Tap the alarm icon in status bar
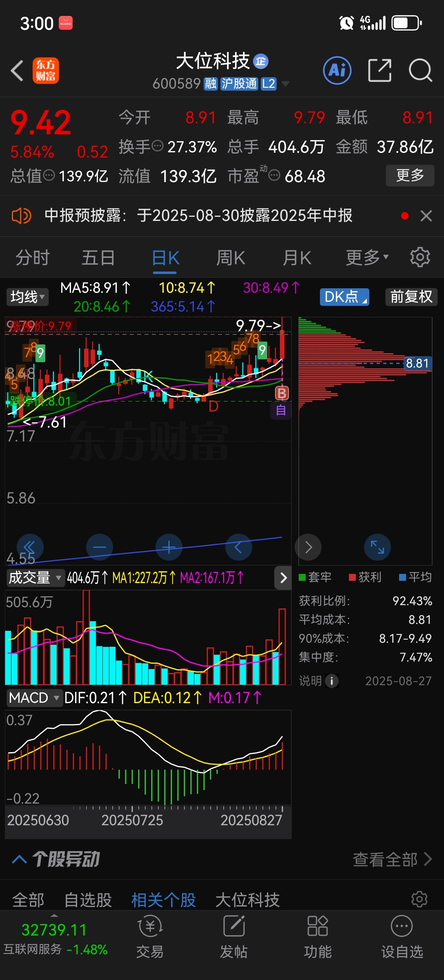444x980 pixels. coord(346,23)
